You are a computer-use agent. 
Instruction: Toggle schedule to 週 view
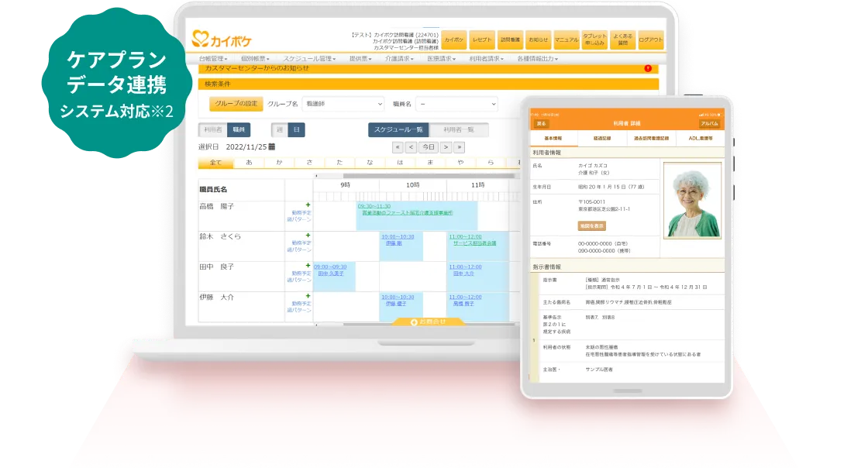point(279,130)
